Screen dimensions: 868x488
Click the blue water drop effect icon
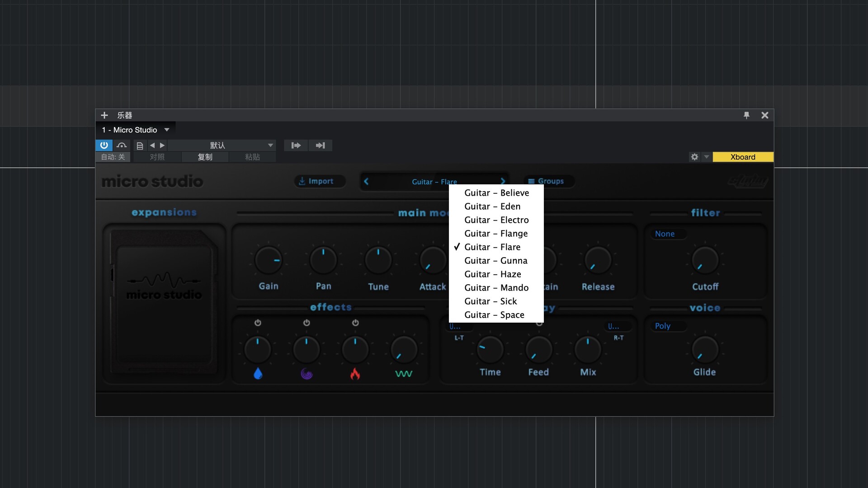click(x=258, y=374)
